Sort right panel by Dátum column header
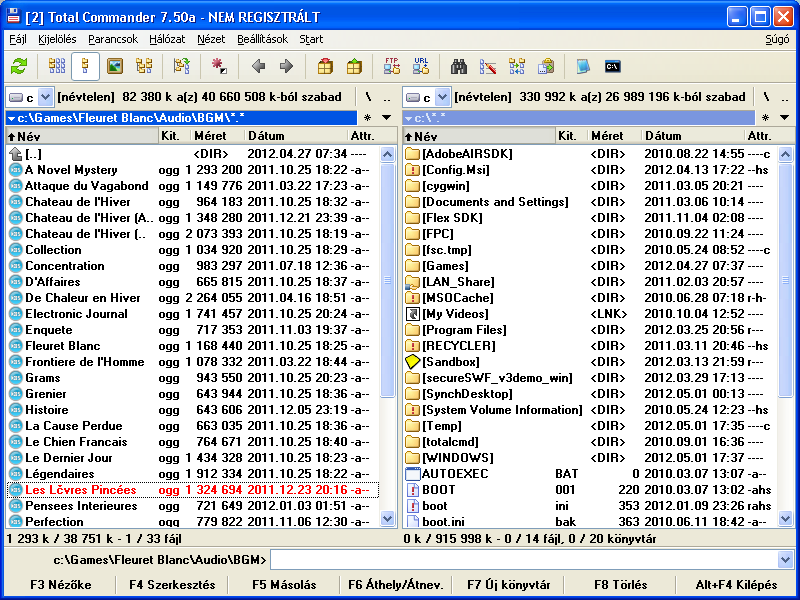 (692, 136)
